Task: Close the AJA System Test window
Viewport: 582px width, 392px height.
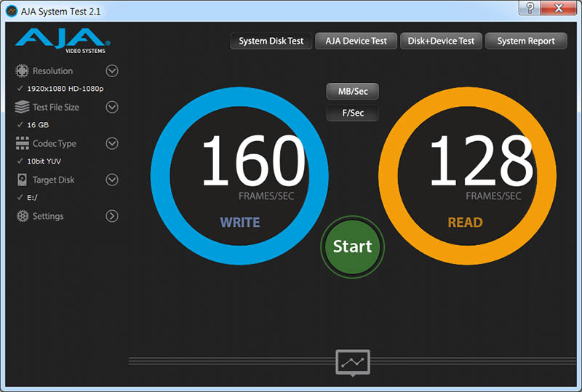Action: coord(559,8)
